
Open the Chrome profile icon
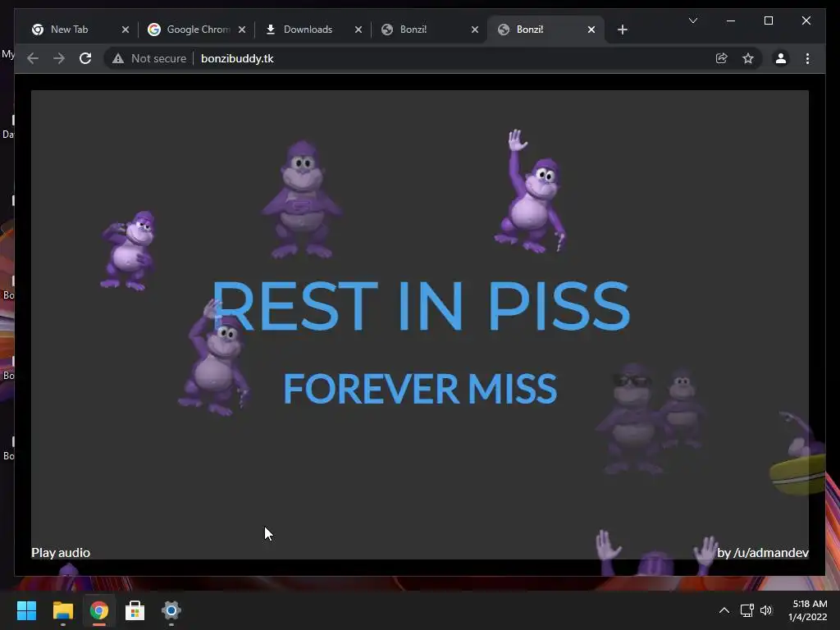[x=781, y=58]
